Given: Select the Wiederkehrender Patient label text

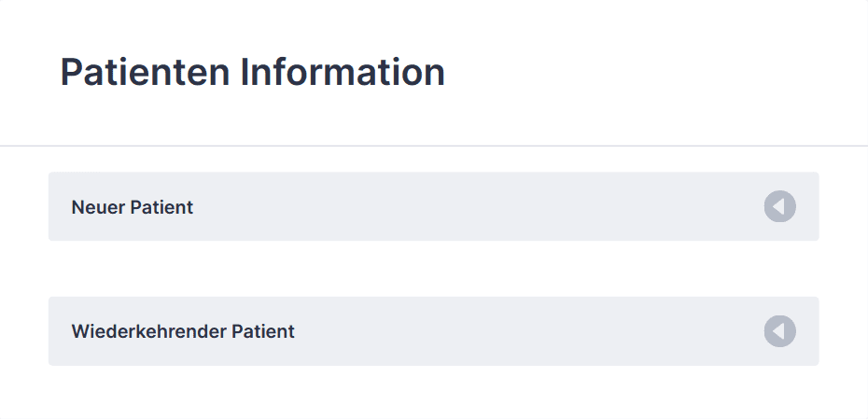Looking at the screenshot, I should click(x=183, y=331).
